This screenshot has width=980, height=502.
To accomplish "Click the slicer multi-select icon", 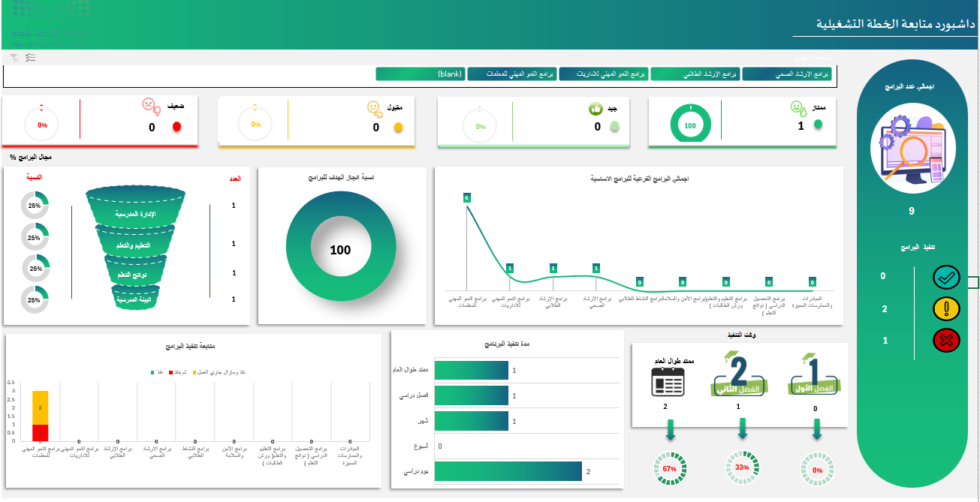I will click(x=30, y=58).
